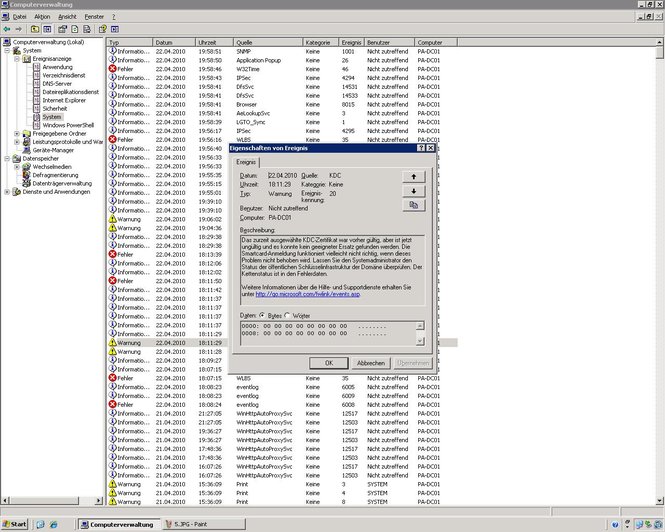Click the Internet Explorer quick launch icon
The height and width of the screenshot is (532, 665).
coord(53,524)
